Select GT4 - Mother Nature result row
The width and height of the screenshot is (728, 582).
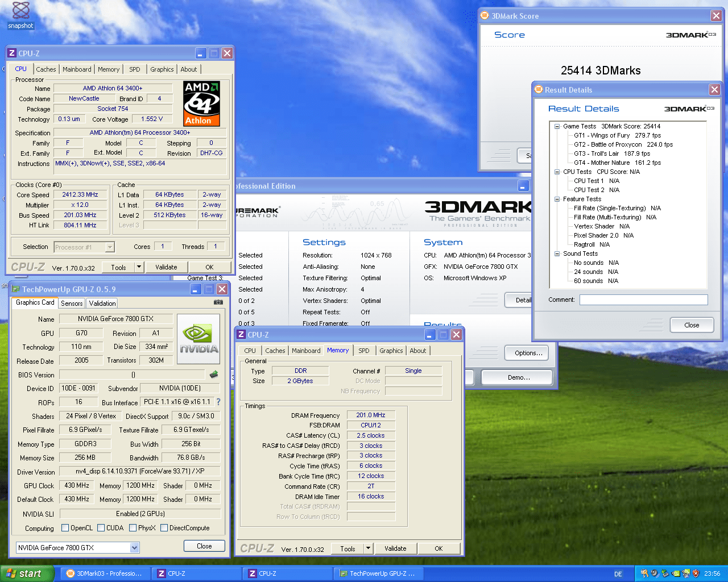point(617,163)
